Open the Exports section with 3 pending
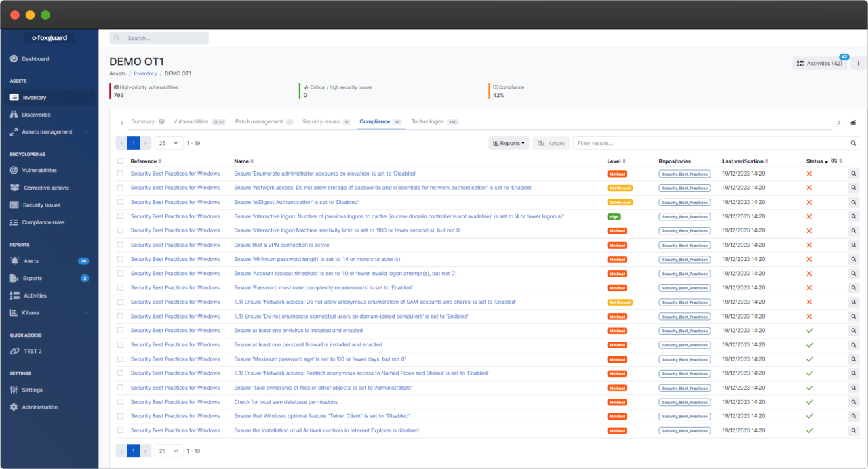The image size is (868, 469). coord(33,277)
